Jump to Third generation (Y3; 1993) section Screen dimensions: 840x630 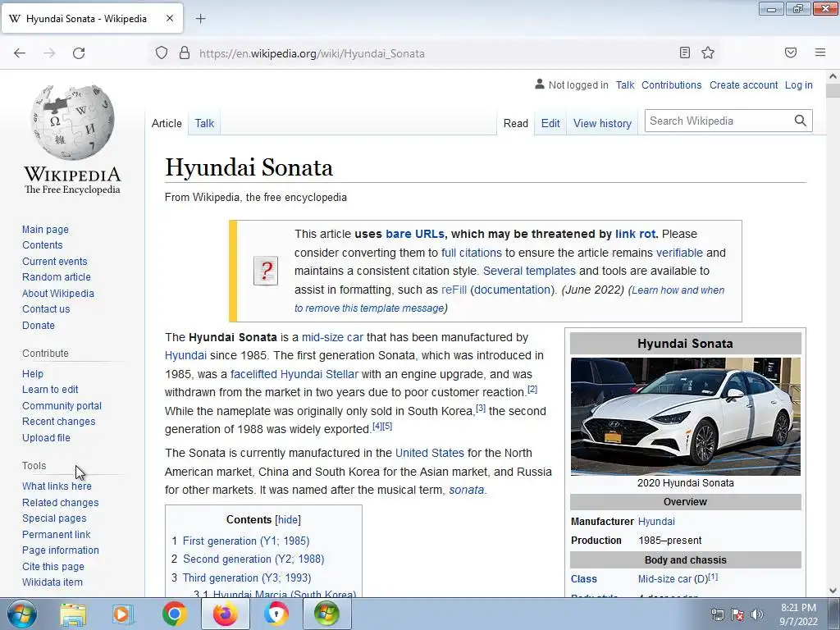pos(246,578)
